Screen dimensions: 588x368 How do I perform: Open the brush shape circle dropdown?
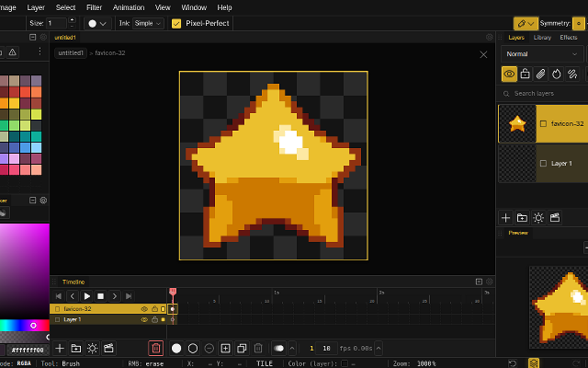click(x=97, y=23)
